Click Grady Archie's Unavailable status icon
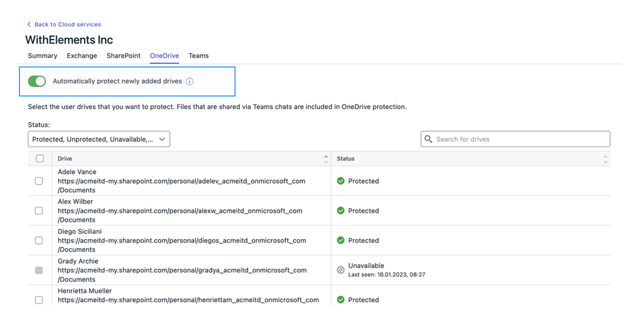This screenshot has width=644, height=325. (x=340, y=270)
